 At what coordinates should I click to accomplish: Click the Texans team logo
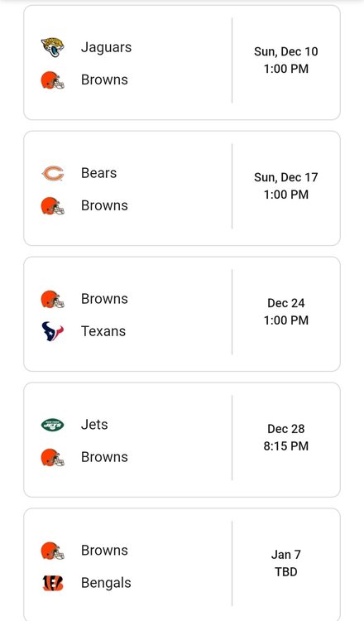pyautogui.click(x=53, y=331)
